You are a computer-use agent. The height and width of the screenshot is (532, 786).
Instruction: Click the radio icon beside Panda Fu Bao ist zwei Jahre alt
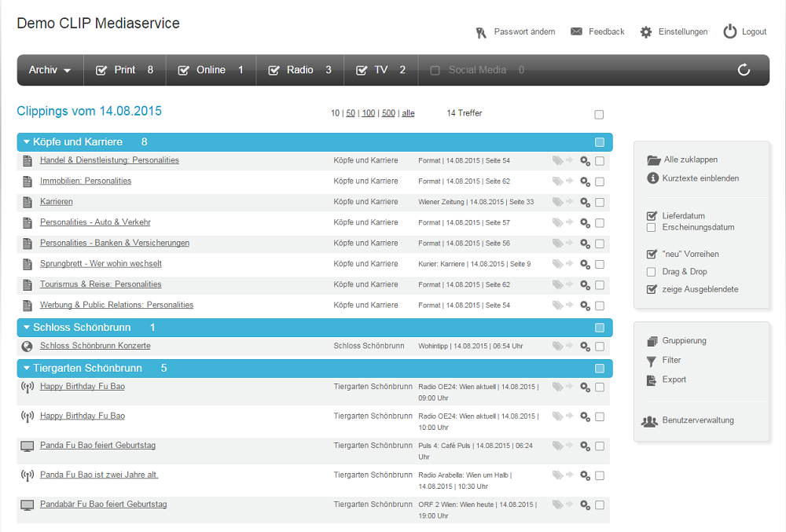(x=28, y=475)
